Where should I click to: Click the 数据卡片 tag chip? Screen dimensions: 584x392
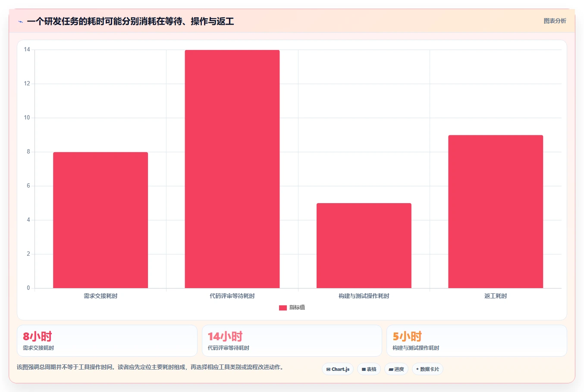427,369
